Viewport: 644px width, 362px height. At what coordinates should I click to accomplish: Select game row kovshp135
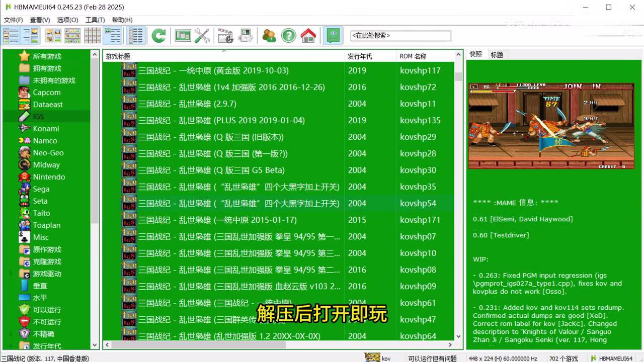[x=279, y=120]
